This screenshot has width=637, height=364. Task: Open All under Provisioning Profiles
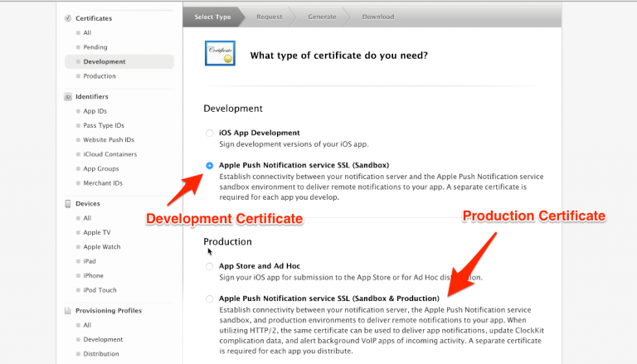pyautogui.click(x=87, y=325)
